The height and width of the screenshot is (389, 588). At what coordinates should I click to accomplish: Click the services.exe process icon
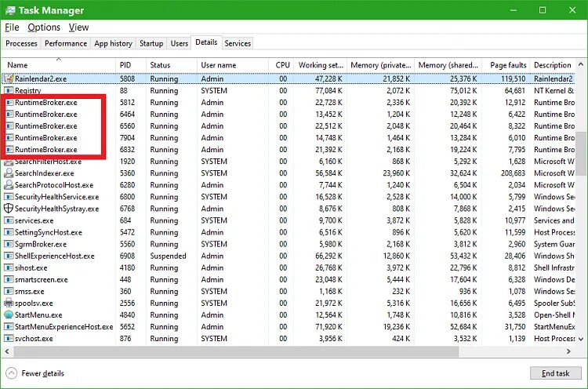[x=9, y=220]
